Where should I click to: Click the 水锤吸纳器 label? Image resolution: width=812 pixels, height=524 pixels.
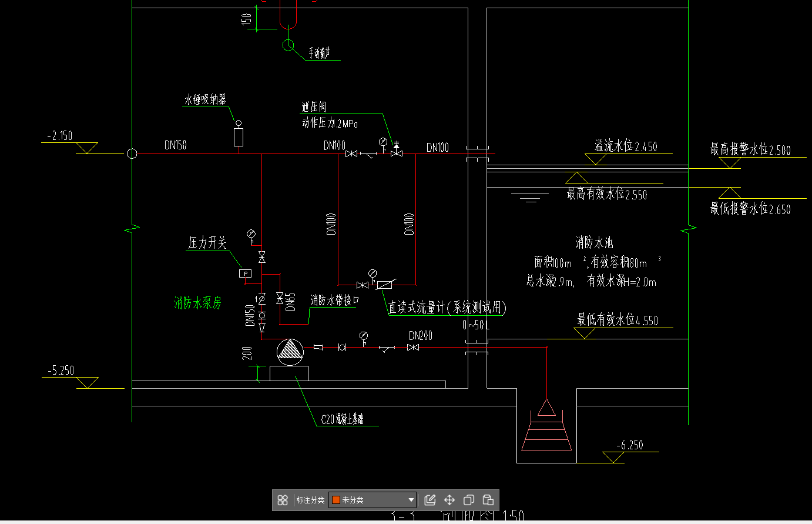pos(206,99)
